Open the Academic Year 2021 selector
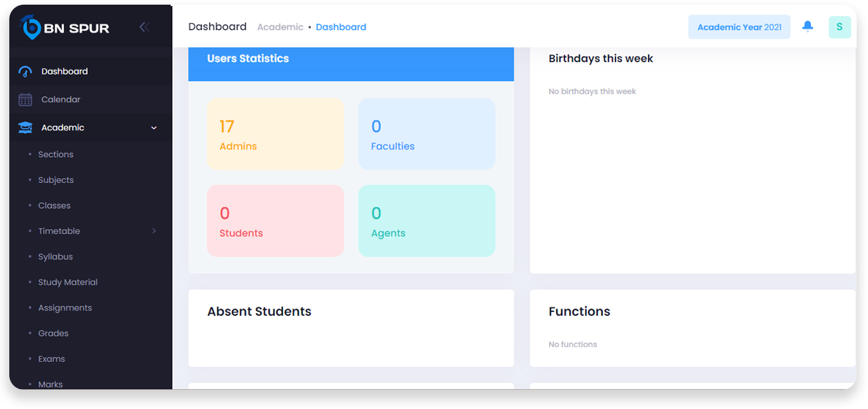Viewport: 868px width, 409px height. (x=739, y=27)
